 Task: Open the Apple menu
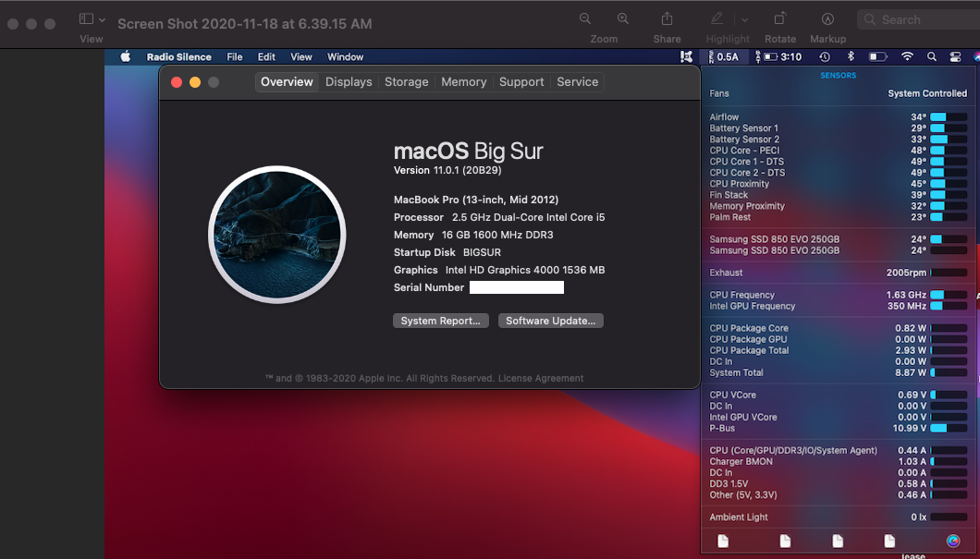click(126, 57)
